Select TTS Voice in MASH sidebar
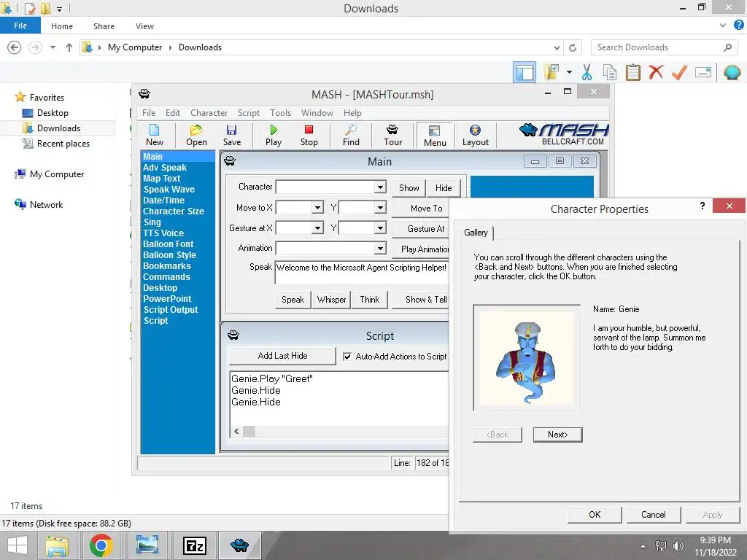This screenshot has height=560, width=747. (163, 233)
